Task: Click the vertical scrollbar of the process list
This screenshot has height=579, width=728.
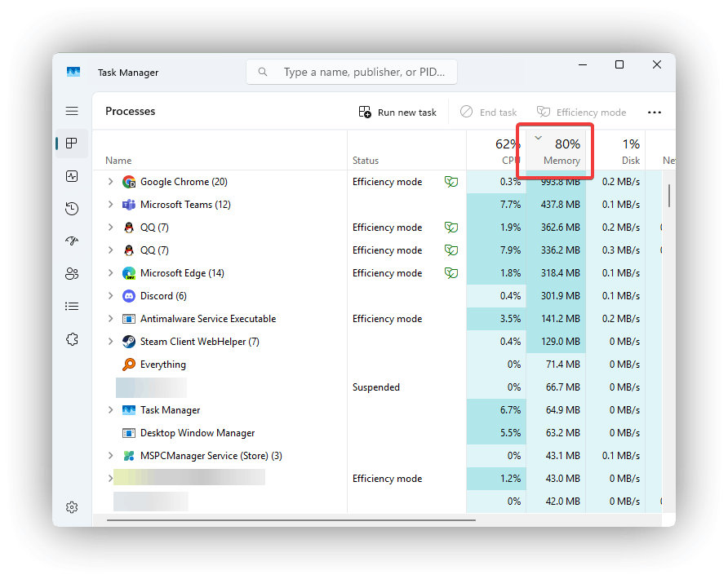Action: click(669, 196)
